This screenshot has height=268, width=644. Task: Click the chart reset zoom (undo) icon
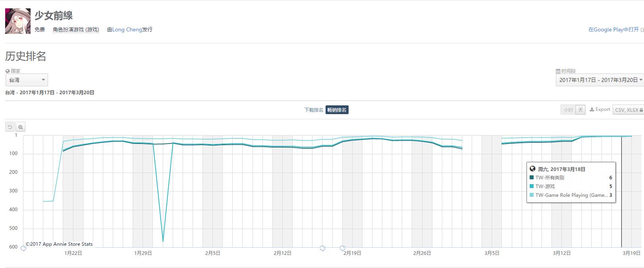click(10, 127)
